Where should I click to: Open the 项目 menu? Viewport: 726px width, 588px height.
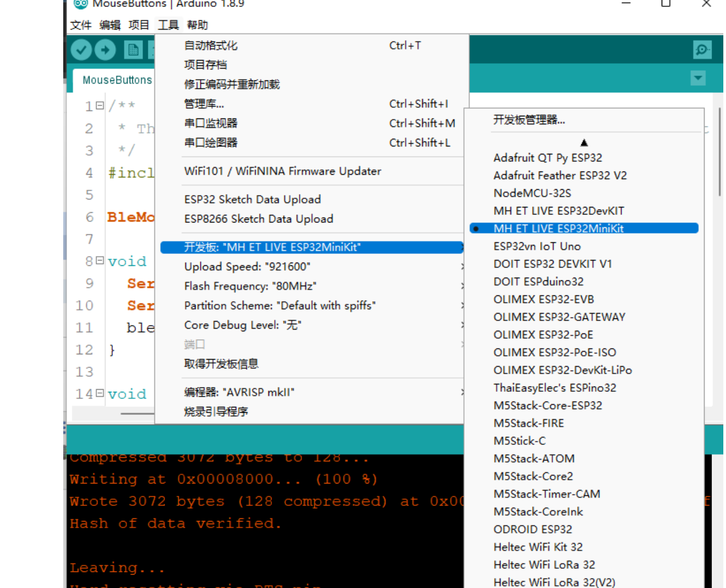point(139,25)
